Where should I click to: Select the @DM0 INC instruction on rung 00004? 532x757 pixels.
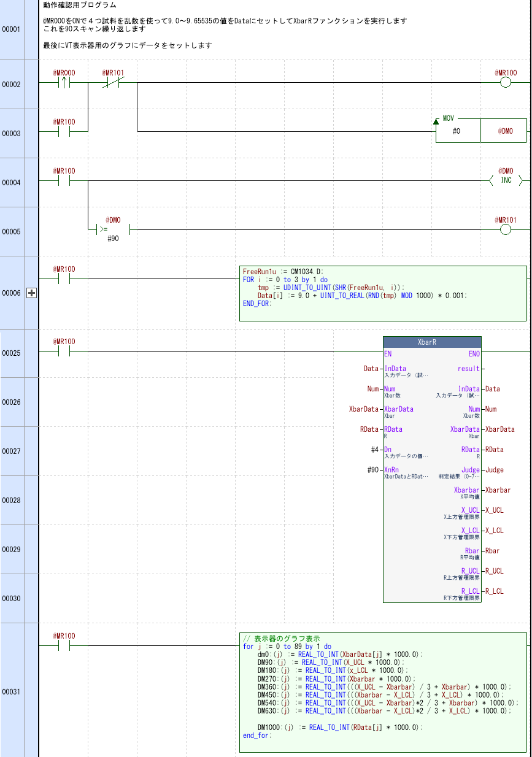(506, 180)
